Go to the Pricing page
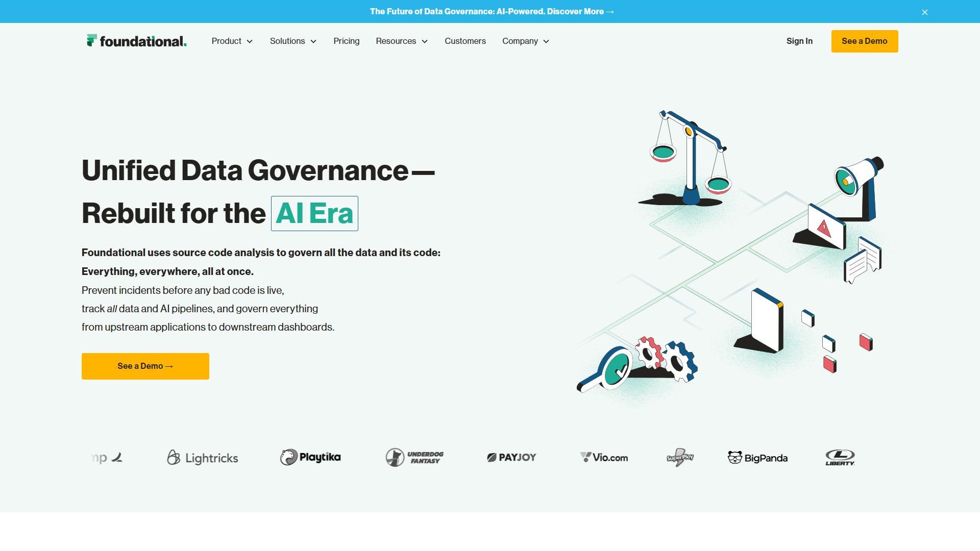 pos(347,41)
